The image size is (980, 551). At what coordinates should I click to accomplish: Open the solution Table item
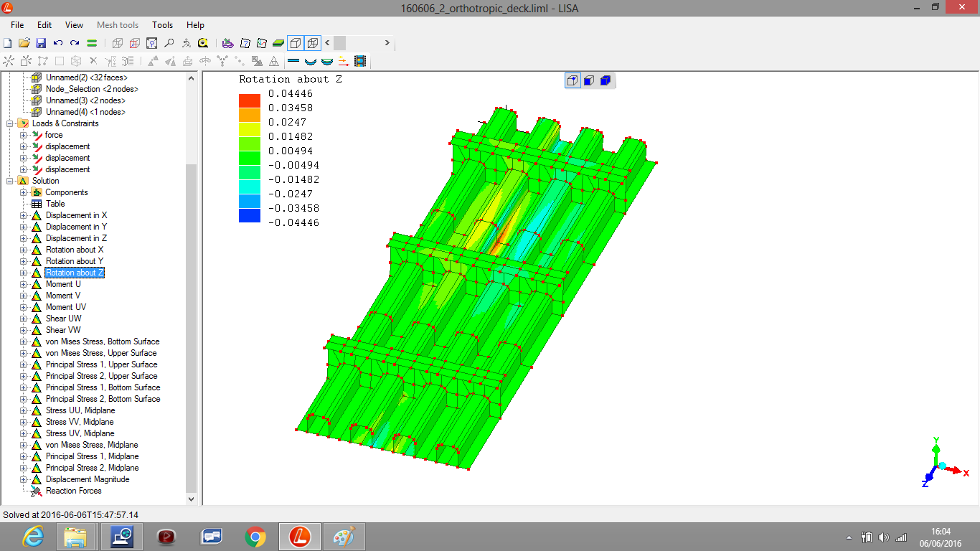(55, 204)
